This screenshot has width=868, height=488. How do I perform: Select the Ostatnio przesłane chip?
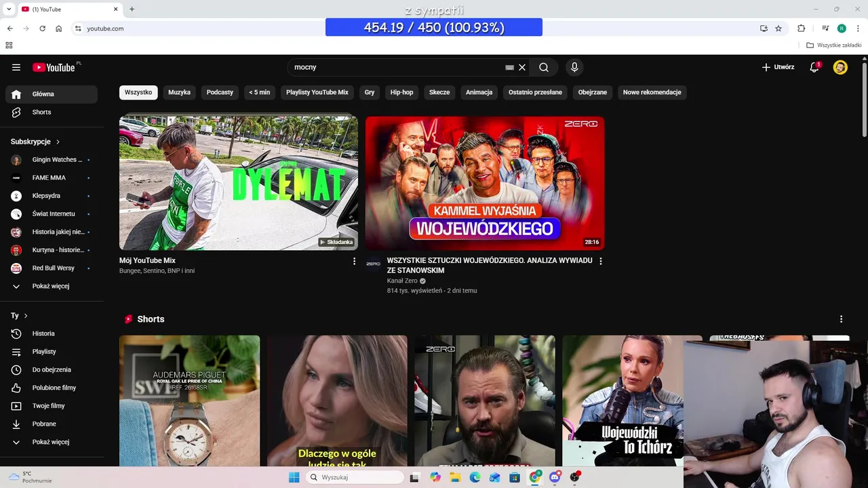click(535, 92)
